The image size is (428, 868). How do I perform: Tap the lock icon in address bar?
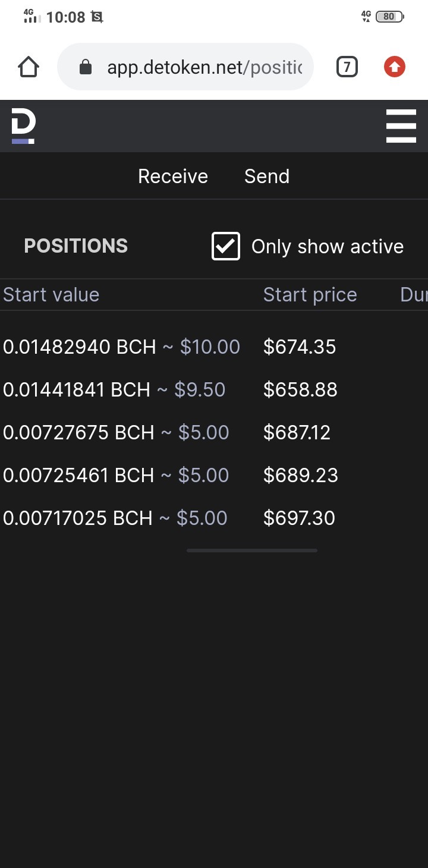[86, 67]
